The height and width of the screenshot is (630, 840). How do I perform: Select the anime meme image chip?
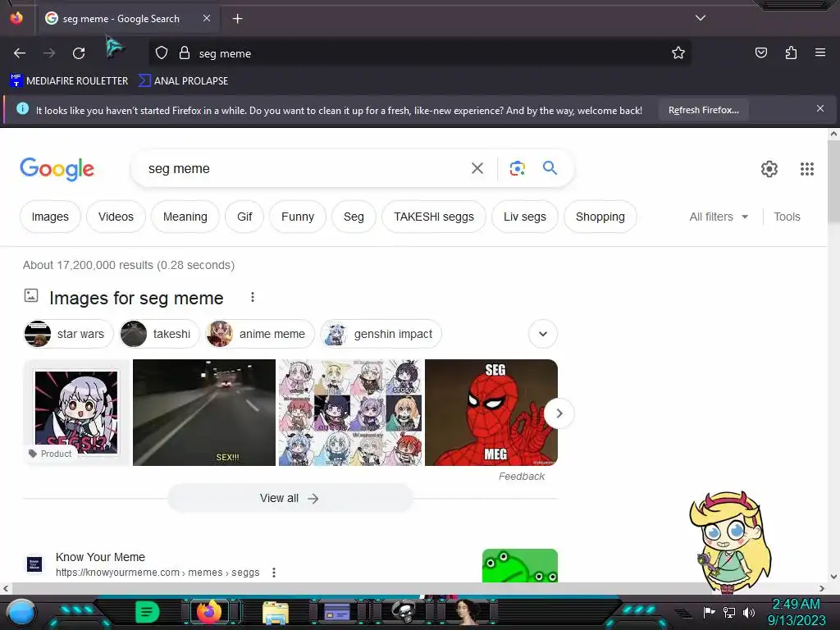(x=260, y=334)
